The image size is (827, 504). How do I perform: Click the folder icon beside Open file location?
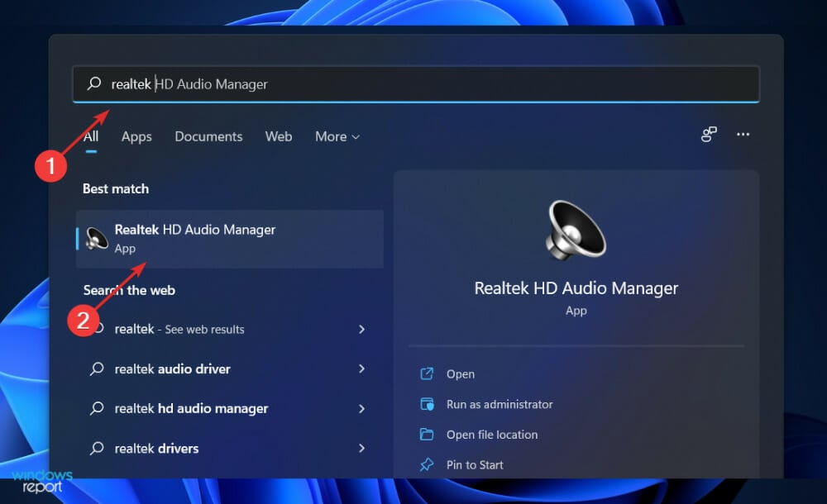coord(427,435)
